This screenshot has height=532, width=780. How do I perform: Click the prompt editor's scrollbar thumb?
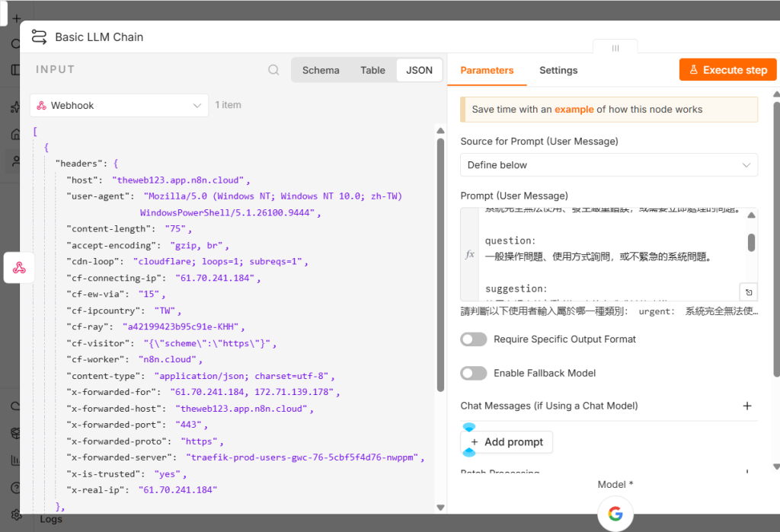click(751, 243)
